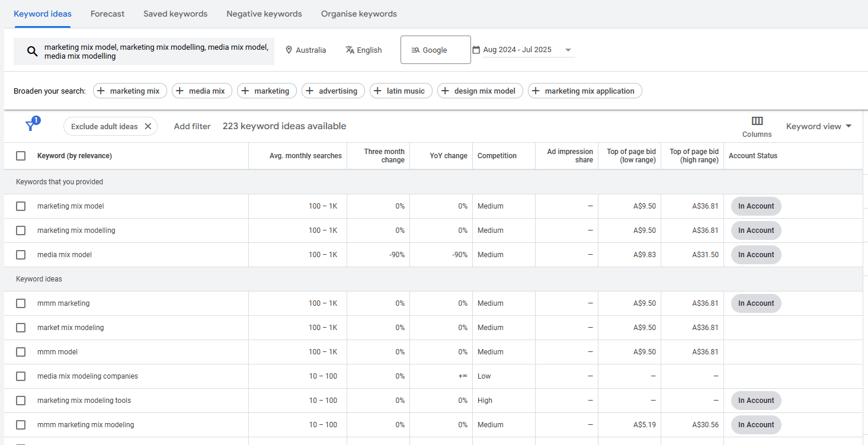Add 'marketing' broaden search chip

coord(267,91)
